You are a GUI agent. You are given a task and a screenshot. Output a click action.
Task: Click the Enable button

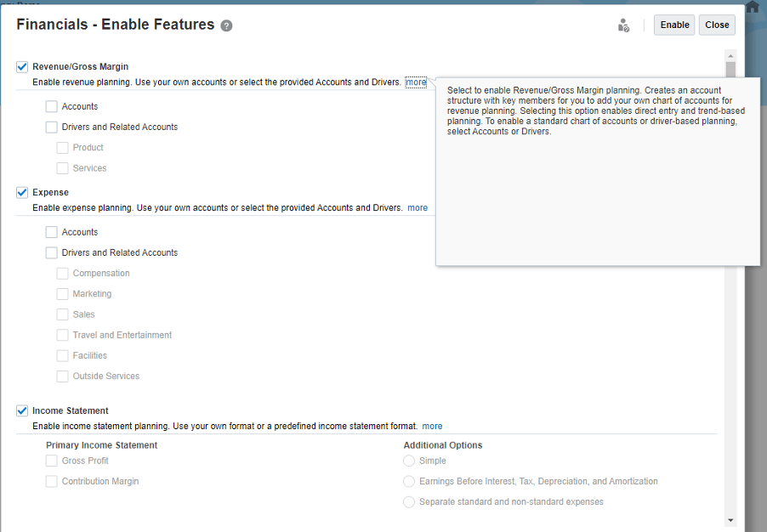pyautogui.click(x=674, y=25)
